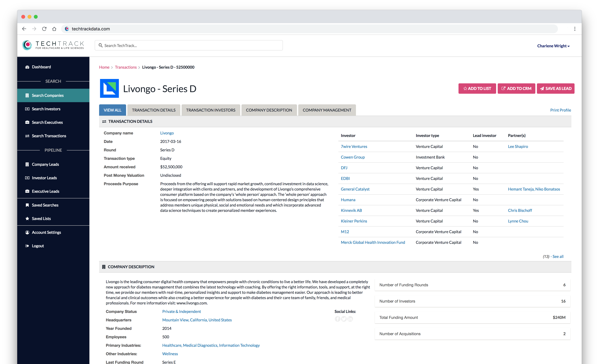The height and width of the screenshot is (364, 599).
Task: Switch to the Transaction Investors tab
Action: [211, 110]
